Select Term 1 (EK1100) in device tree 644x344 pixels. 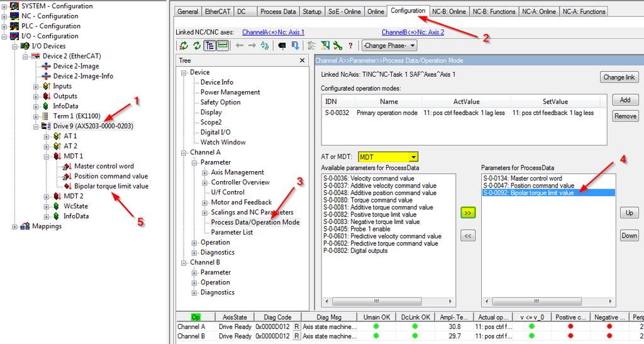(x=76, y=116)
